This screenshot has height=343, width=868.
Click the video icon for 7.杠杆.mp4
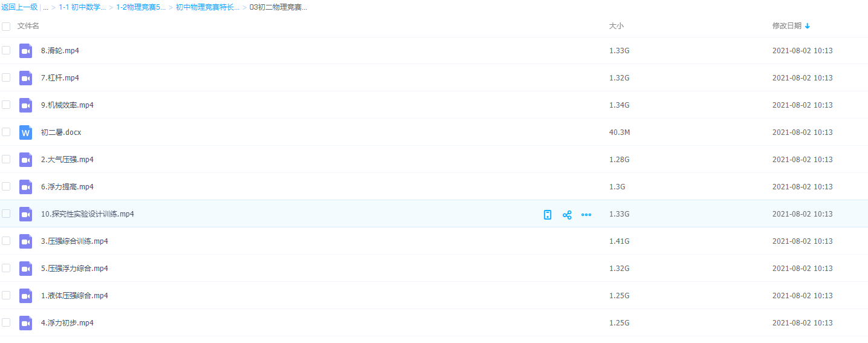[25, 78]
